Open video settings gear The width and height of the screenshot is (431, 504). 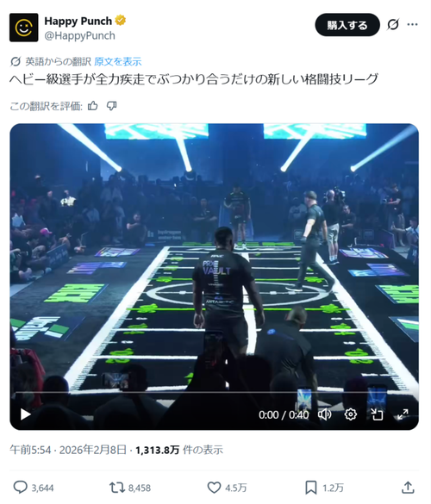350,414
